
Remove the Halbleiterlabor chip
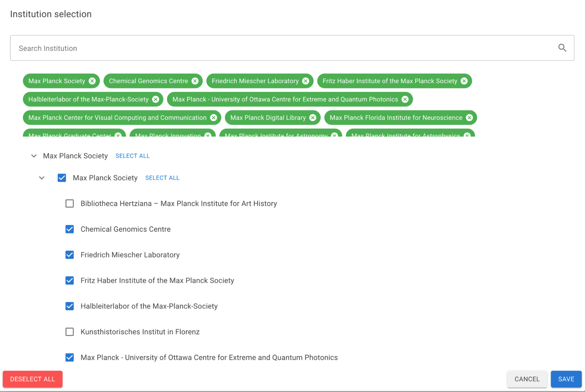click(x=156, y=100)
